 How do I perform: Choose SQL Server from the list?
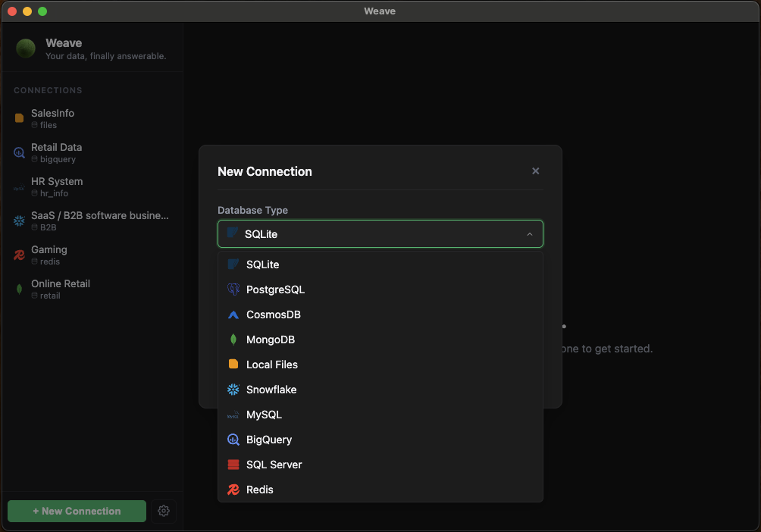[380, 465]
